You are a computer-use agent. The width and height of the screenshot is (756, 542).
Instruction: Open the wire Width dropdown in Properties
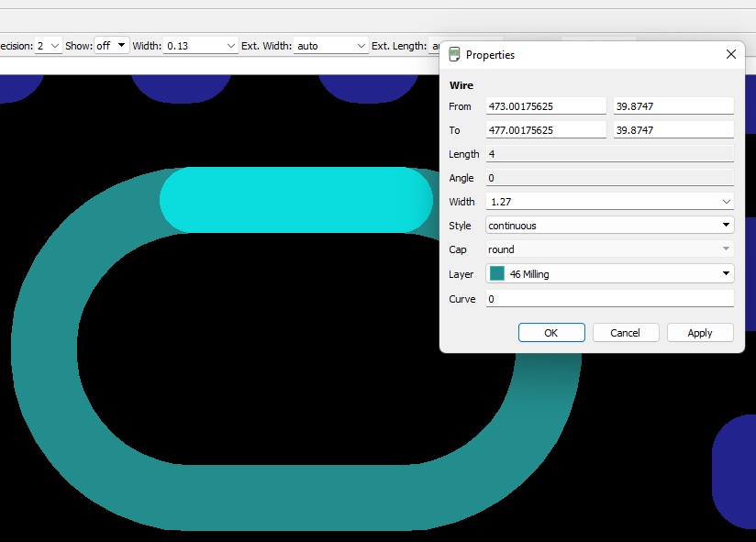726,202
